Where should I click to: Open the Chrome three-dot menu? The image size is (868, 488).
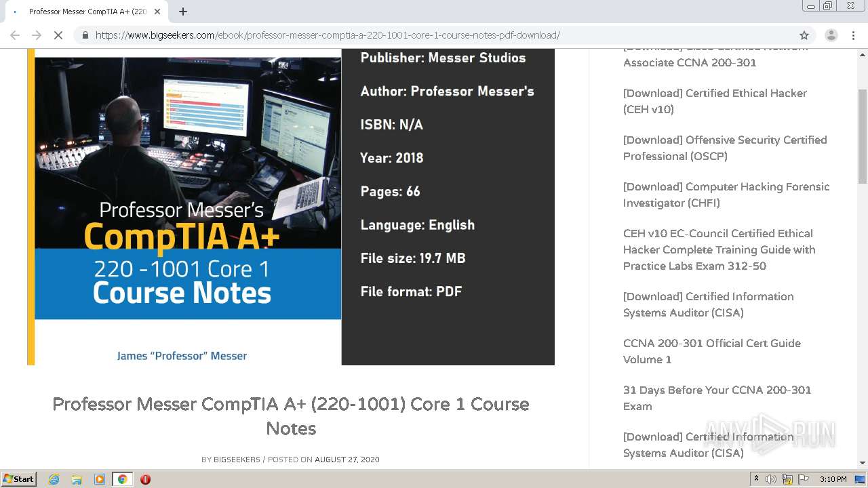tap(853, 35)
